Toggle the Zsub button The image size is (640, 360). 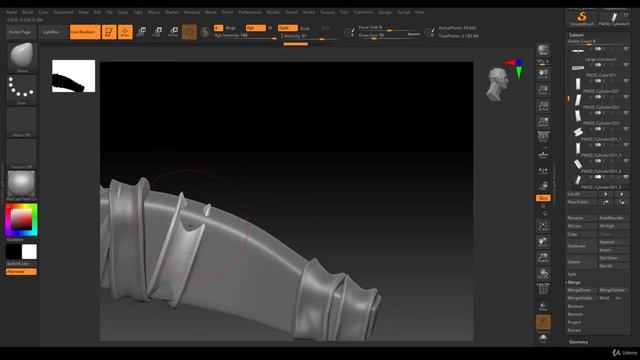pyautogui.click(x=305, y=29)
